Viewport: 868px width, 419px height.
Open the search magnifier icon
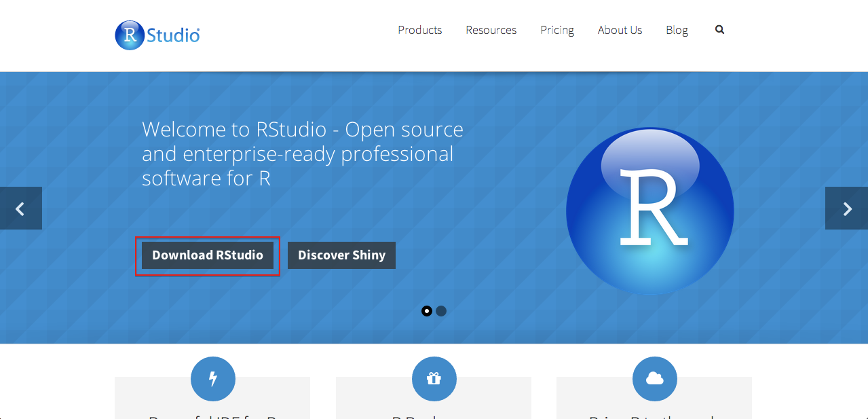[719, 30]
